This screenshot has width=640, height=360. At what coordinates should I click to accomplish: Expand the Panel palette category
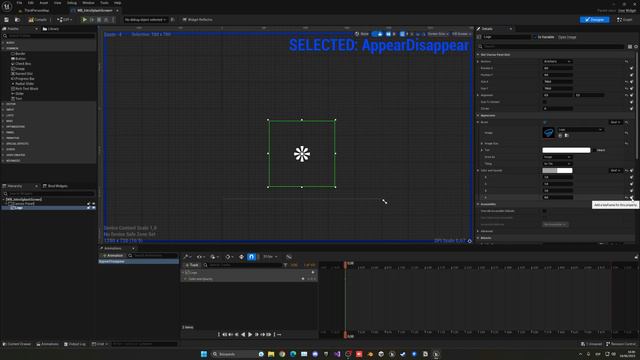4,132
